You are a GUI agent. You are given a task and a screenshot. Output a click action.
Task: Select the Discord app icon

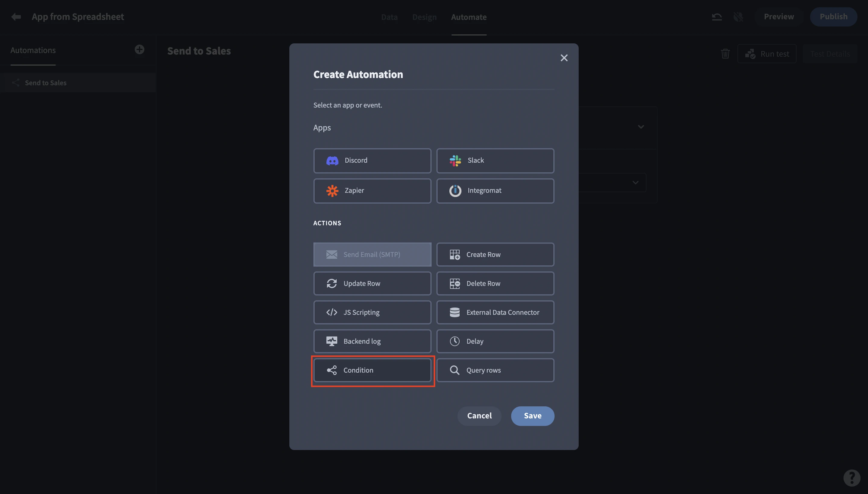pyautogui.click(x=332, y=161)
